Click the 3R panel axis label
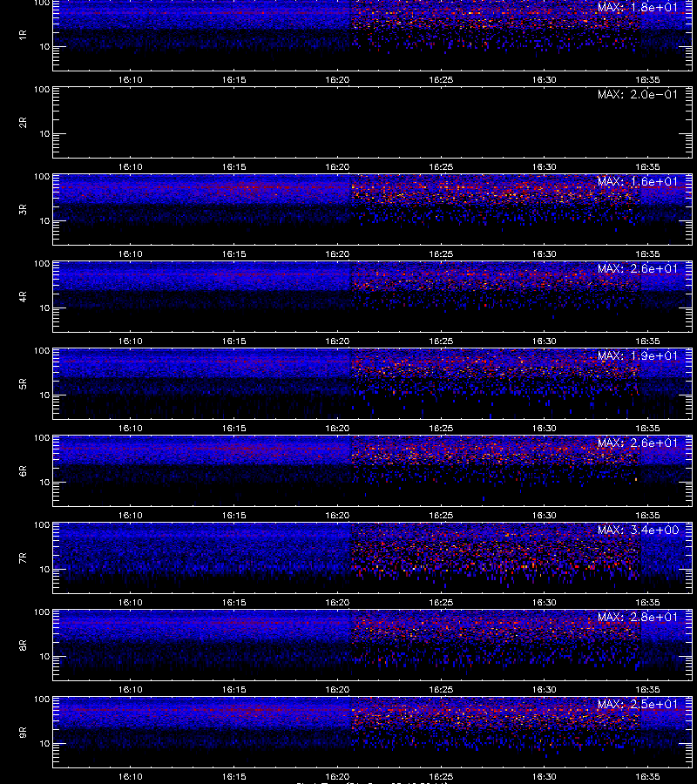This screenshot has width=697, height=784. [23, 209]
